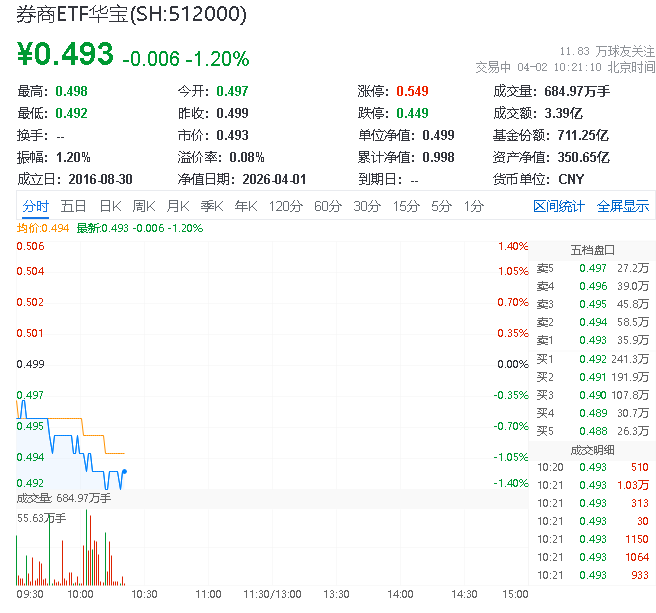Select the 卖4 order row at 0.496
Image resolution: width=656 pixels, height=613 pixels.
pos(592,286)
